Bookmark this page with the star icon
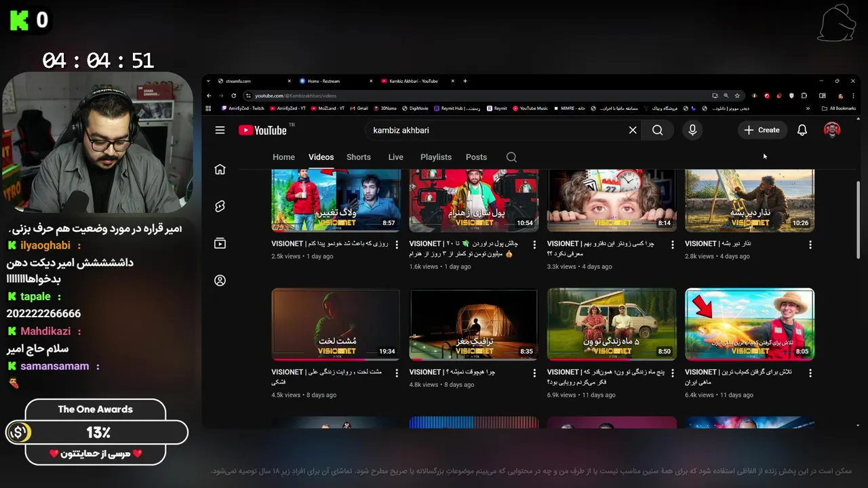This screenshot has height=488, width=868. click(x=737, y=96)
